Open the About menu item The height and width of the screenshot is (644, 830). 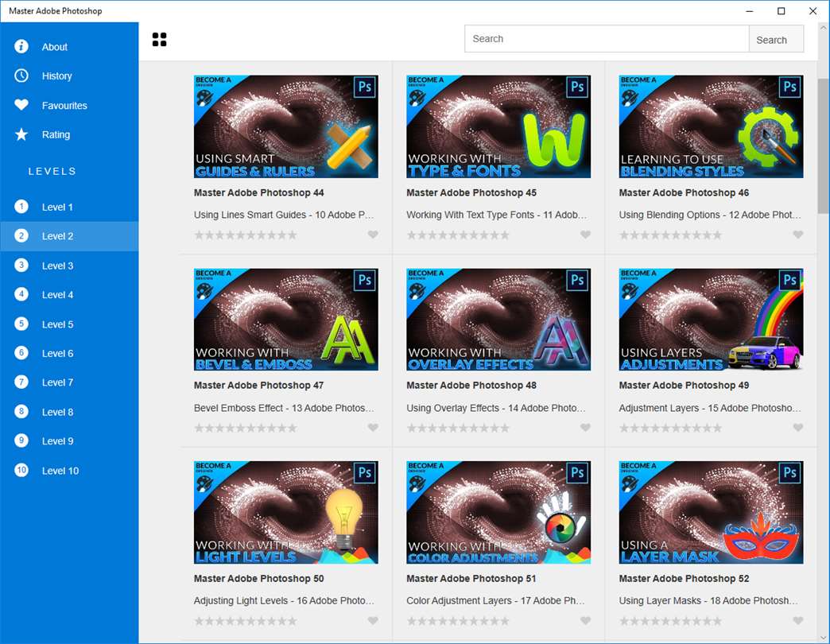point(69,47)
